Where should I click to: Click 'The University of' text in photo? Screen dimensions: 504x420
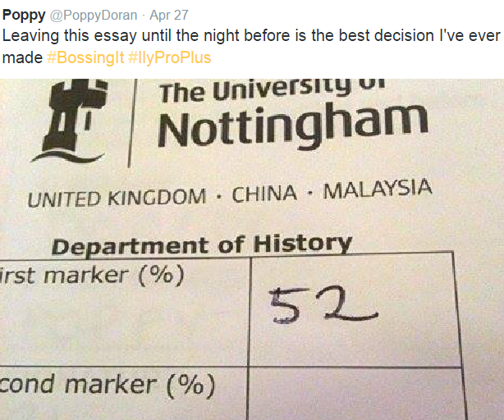coord(272,90)
